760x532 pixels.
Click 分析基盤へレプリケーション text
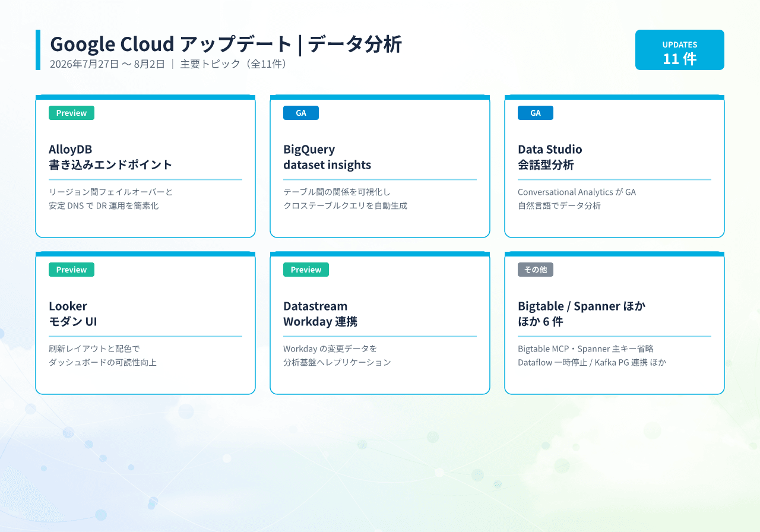[x=337, y=362]
